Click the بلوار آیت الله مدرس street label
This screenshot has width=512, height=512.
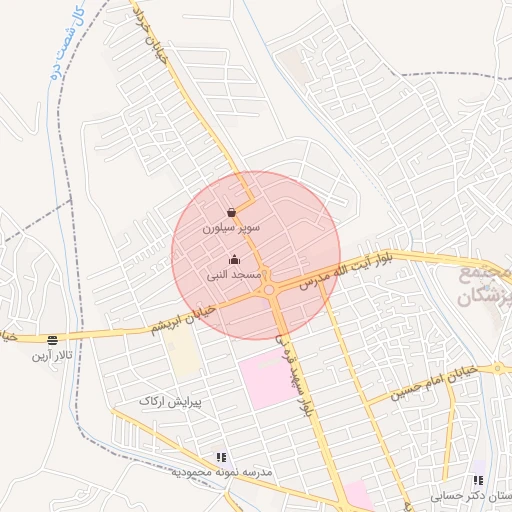[x=346, y=271]
